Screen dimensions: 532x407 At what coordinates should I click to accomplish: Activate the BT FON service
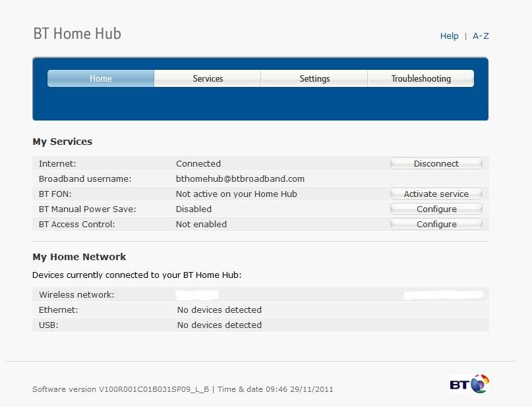tap(436, 194)
